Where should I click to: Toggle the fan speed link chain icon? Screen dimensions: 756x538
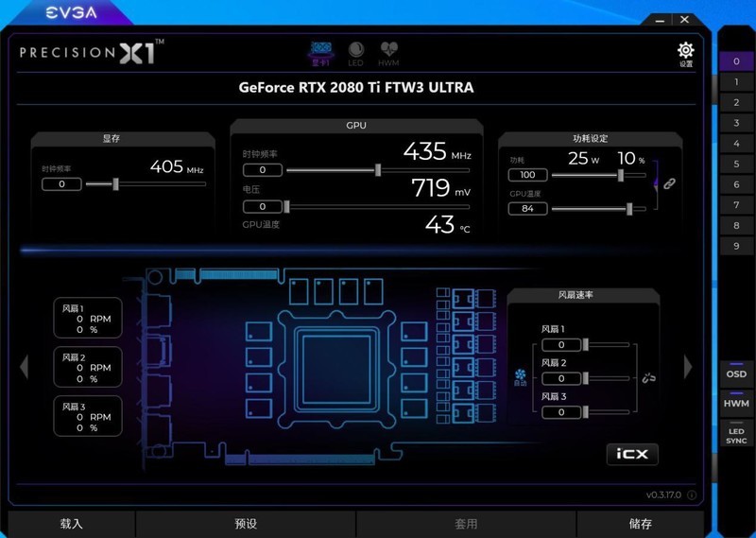coord(648,378)
